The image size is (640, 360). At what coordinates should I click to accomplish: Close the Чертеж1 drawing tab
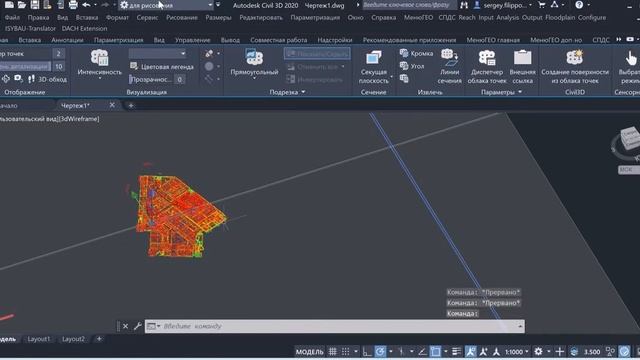[112, 105]
